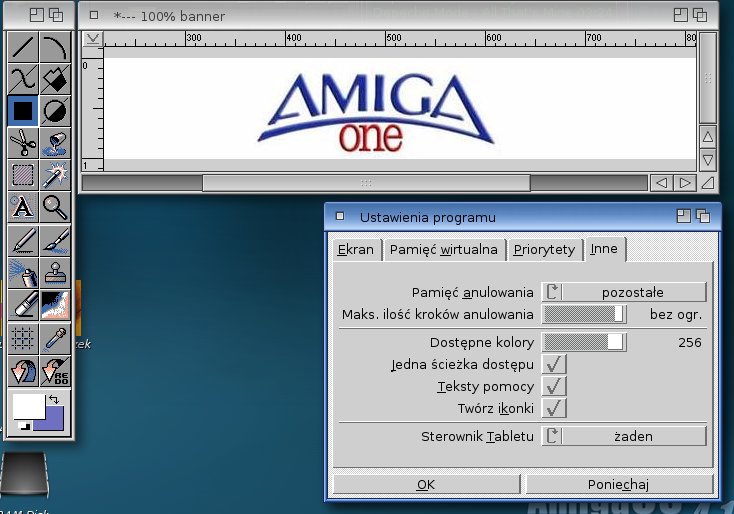Switch to the Ekran tab
Screen dimensions: 734x514
(x=356, y=250)
